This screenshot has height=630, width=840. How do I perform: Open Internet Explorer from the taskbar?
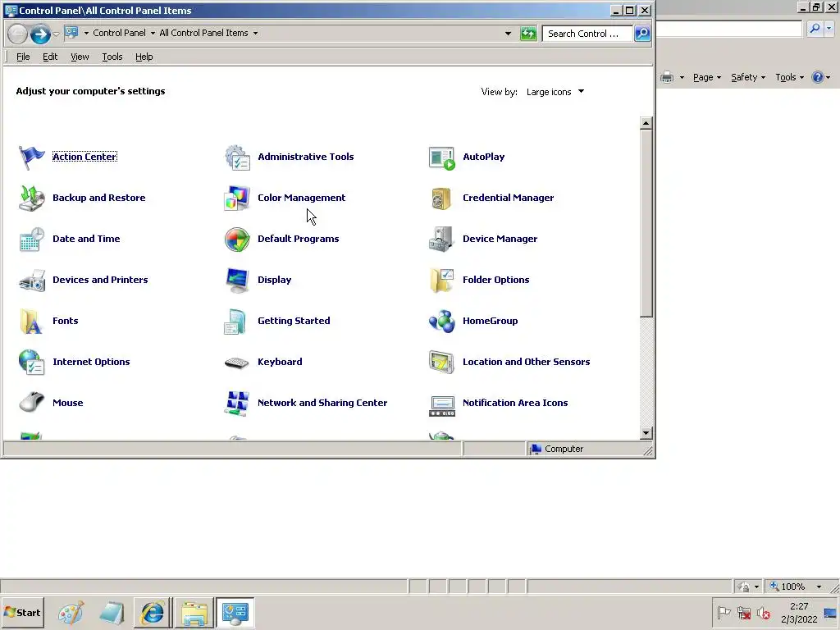(153, 613)
